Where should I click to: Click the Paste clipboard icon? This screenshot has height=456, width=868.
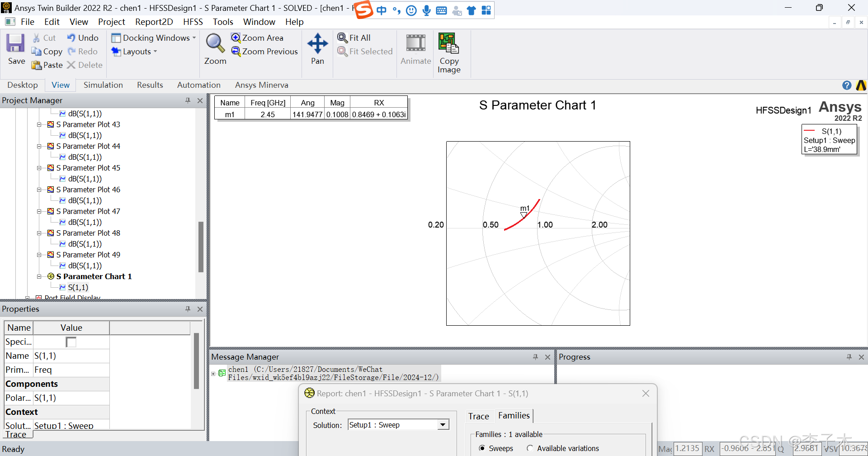pyautogui.click(x=36, y=65)
